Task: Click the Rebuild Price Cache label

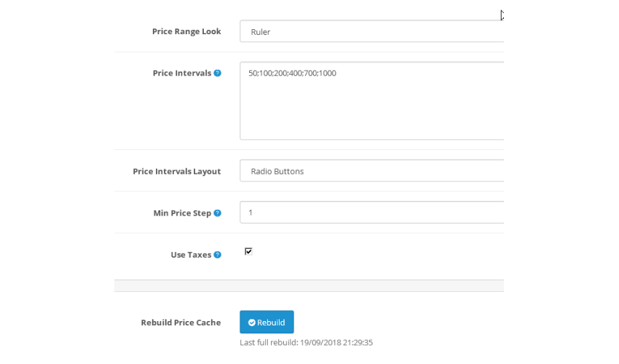Action: coord(181,323)
